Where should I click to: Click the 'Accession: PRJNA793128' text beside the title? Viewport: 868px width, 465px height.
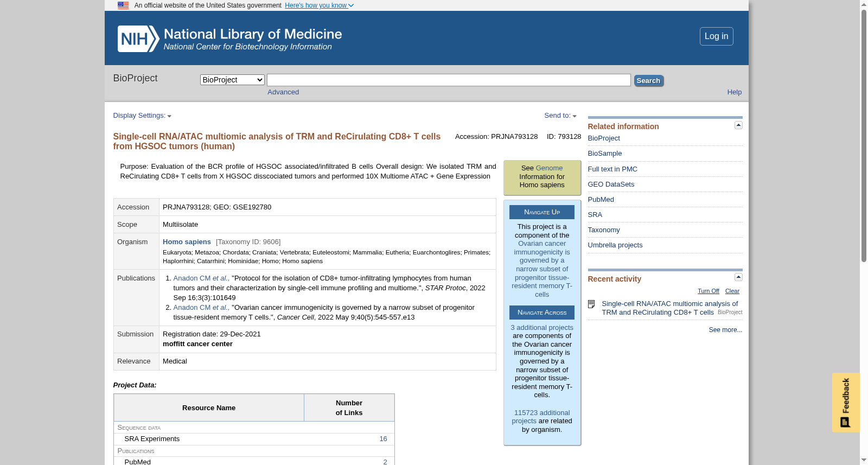coord(496,137)
